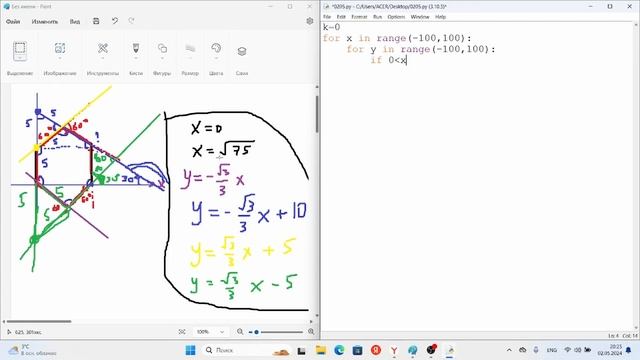Open the Edit menu in IDLE
Viewport: 640px width, 360px height.
coord(341,17)
